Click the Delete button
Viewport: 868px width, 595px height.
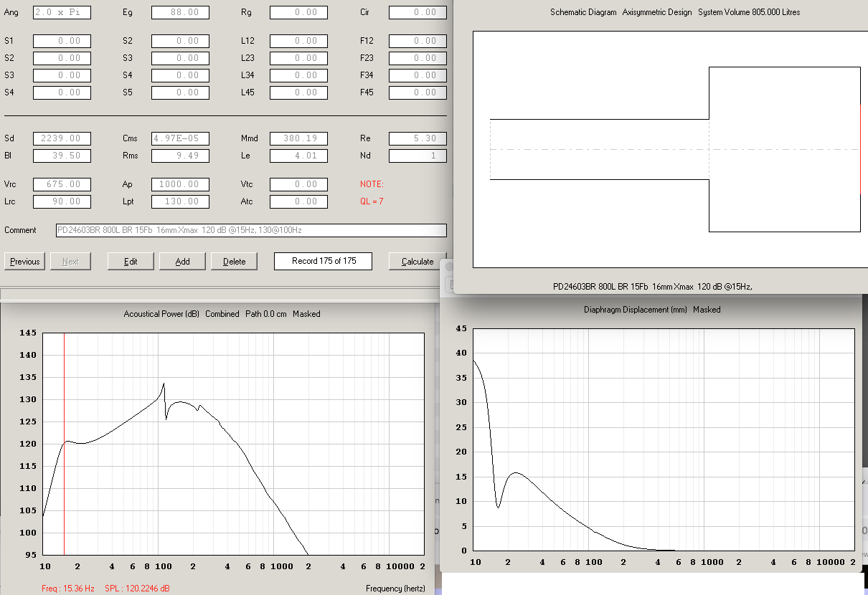pyautogui.click(x=234, y=261)
